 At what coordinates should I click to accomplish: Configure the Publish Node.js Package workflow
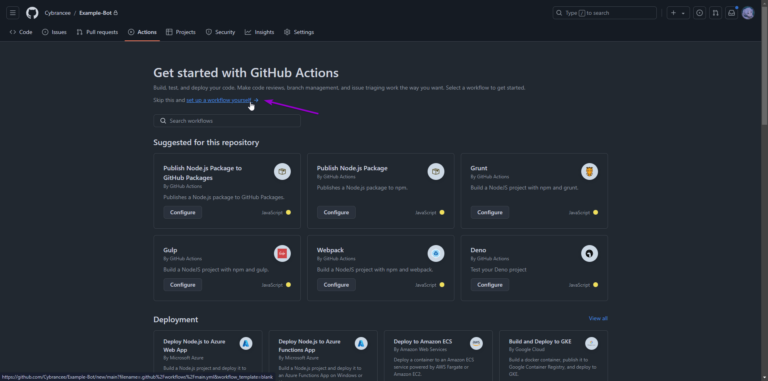click(x=336, y=213)
